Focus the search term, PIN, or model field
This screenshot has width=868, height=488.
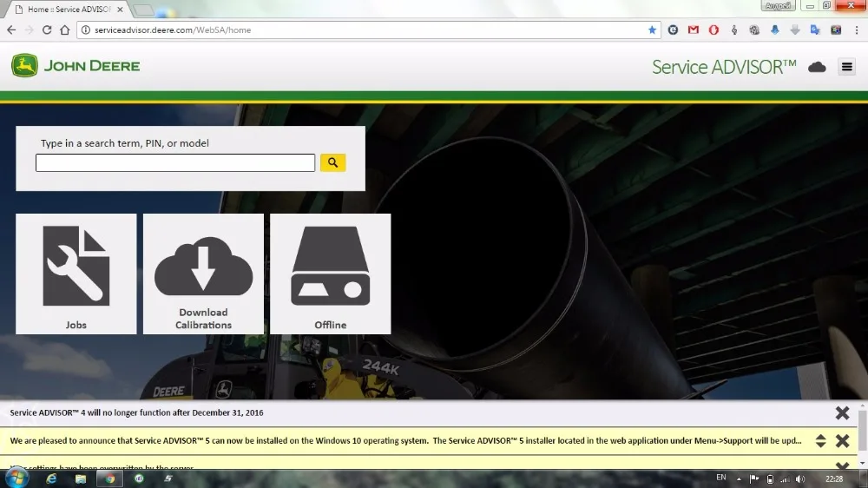click(x=175, y=163)
